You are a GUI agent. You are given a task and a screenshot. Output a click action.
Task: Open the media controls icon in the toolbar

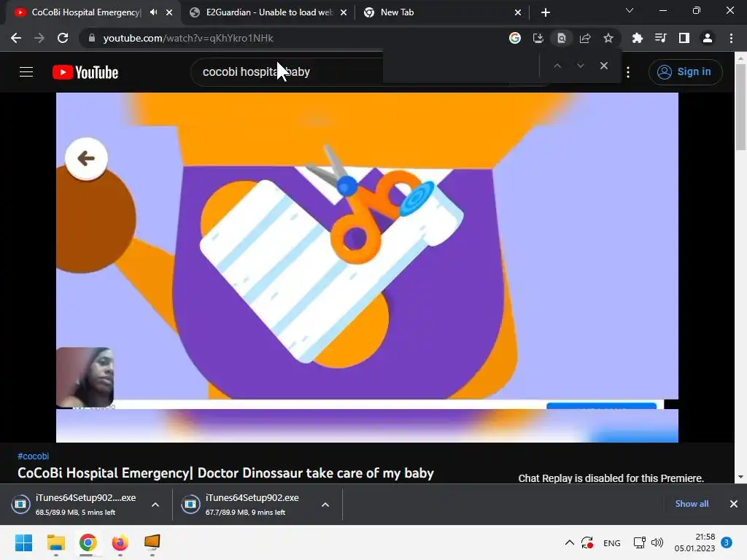(660, 38)
